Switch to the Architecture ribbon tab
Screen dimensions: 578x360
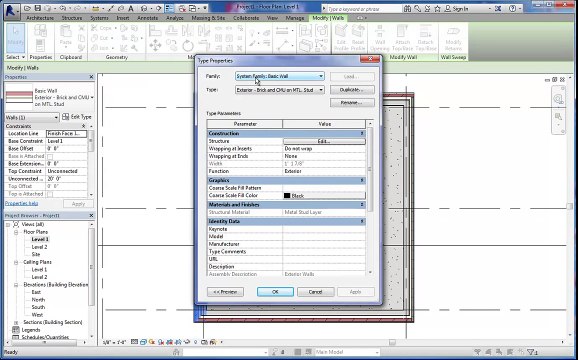click(x=40, y=18)
